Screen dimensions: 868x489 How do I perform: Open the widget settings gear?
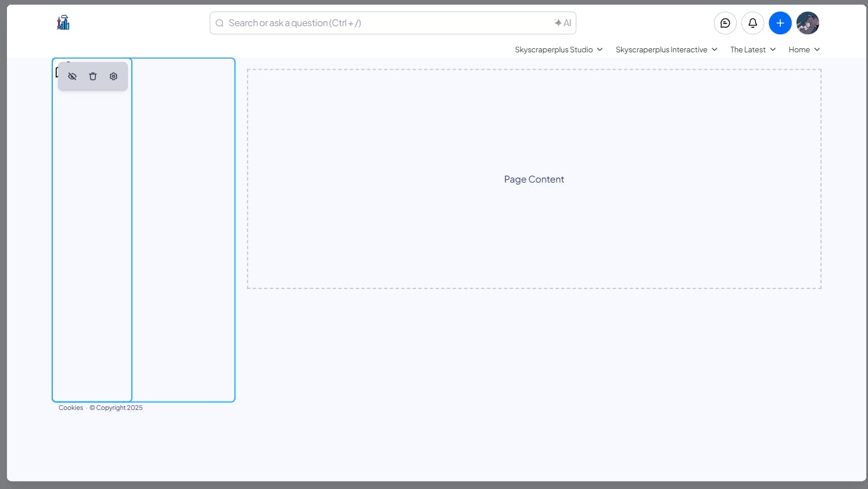point(113,76)
